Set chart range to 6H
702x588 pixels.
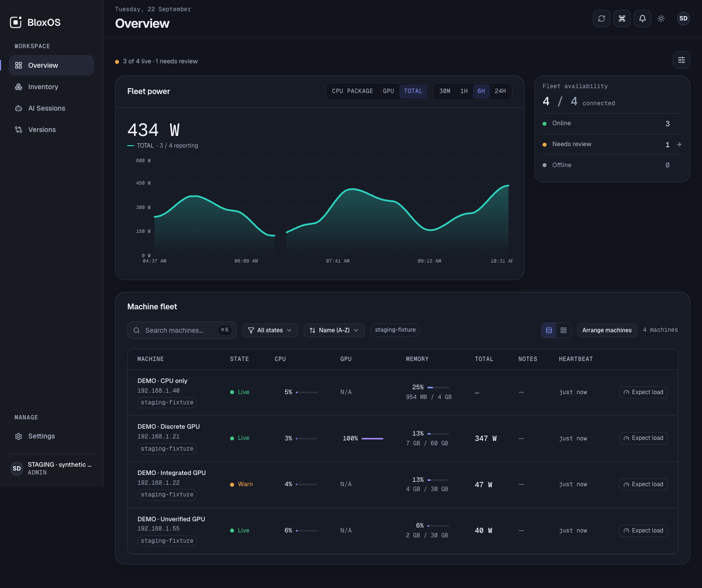tap(481, 91)
